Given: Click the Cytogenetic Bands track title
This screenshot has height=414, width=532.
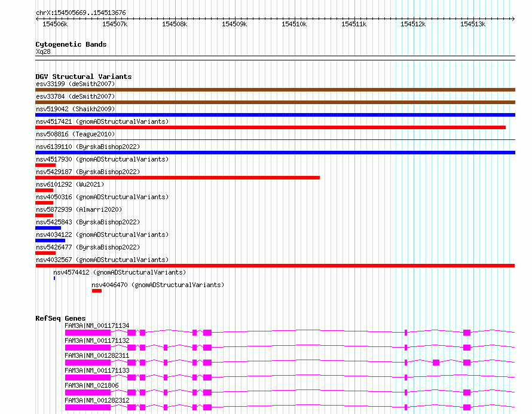Looking at the screenshot, I should tap(71, 44).
